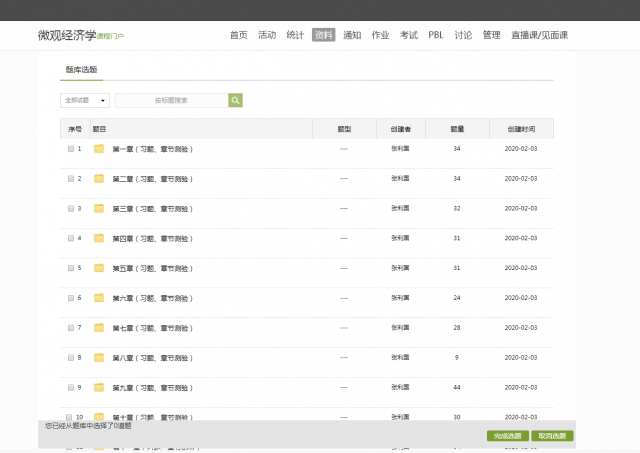Open the 第五章 folder icon
The width and height of the screenshot is (640, 453).
pyautogui.click(x=99, y=268)
